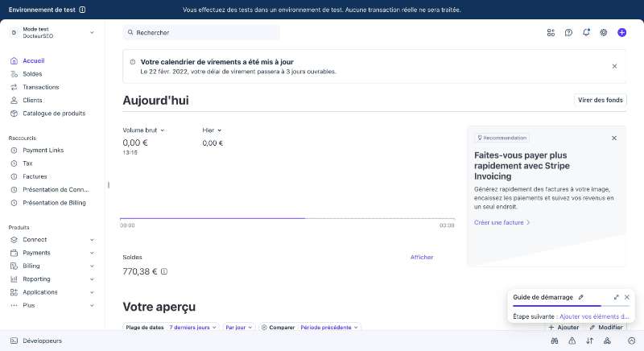Image resolution: width=644 pixels, height=351 pixels.
Task: Click the Applications icon in sidebar
Action: pos(14,292)
